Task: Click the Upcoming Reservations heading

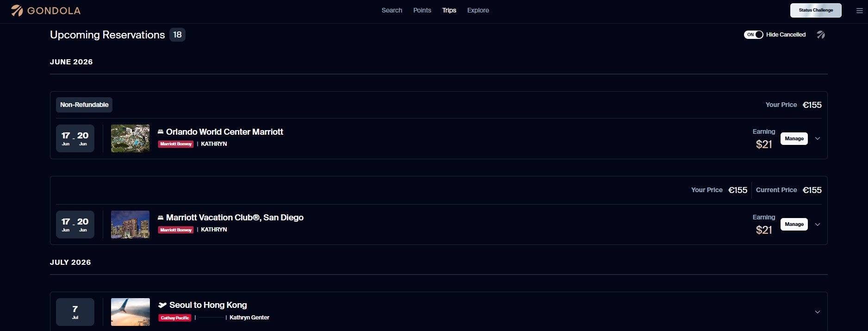Action: pos(107,35)
